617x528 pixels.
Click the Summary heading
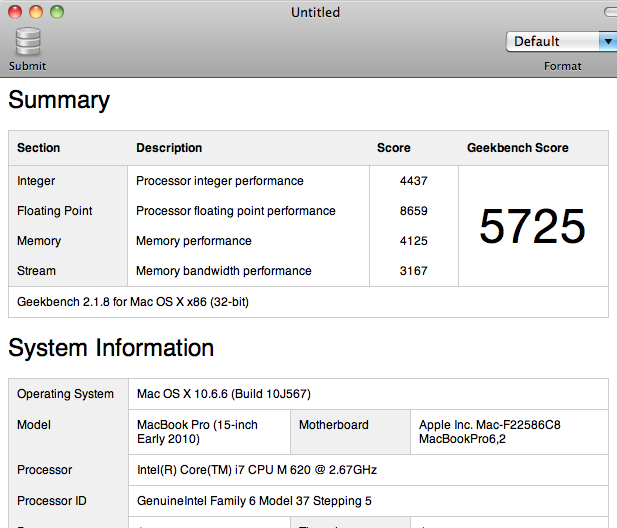tap(59, 100)
